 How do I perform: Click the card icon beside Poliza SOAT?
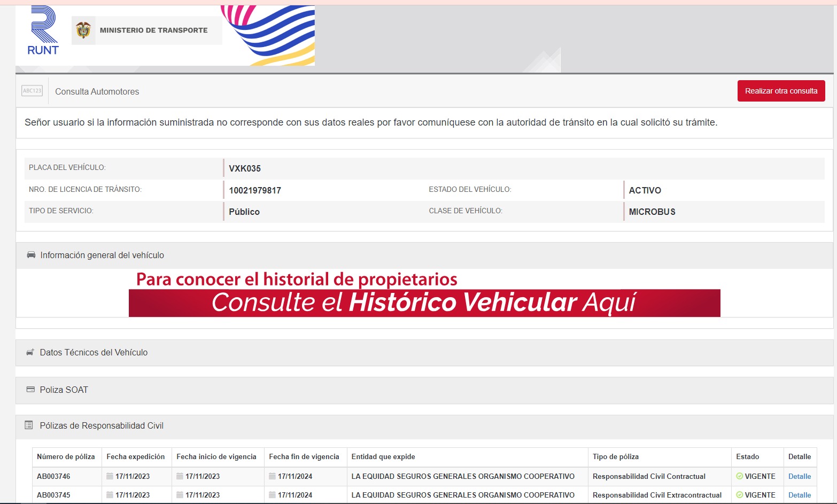[30, 390]
